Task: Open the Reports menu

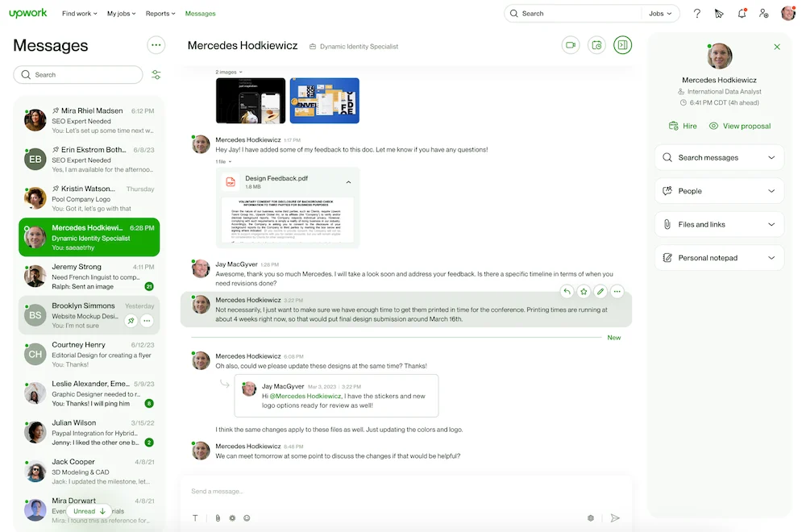Action: click(x=161, y=14)
